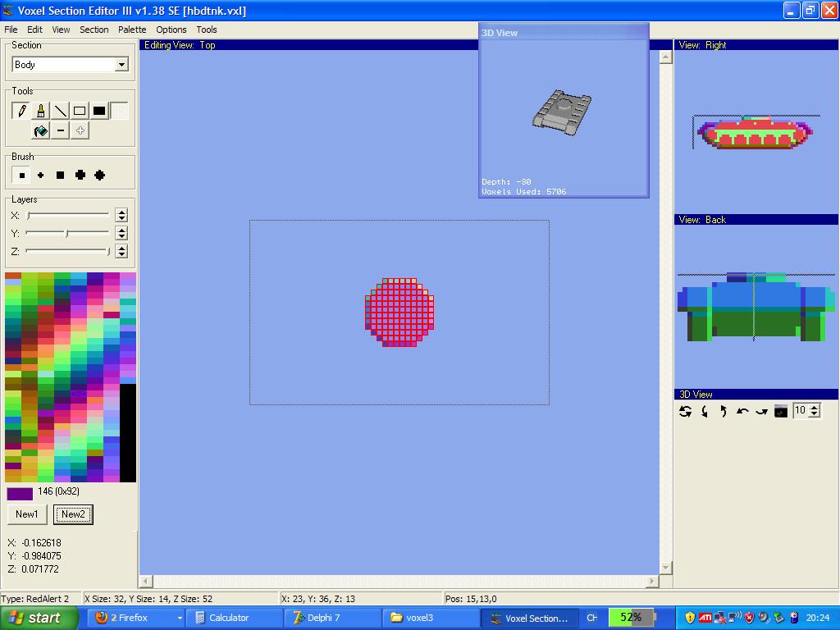Choose the smallest single-square brush
840x630 pixels.
coord(21,176)
